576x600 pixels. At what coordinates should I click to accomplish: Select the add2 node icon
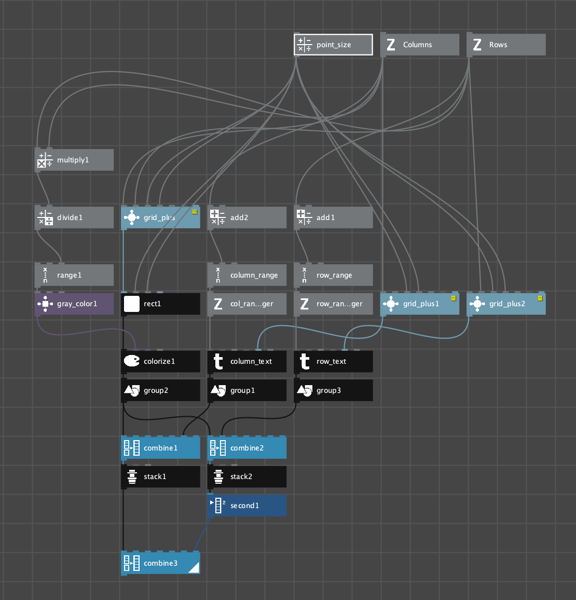pos(218,217)
